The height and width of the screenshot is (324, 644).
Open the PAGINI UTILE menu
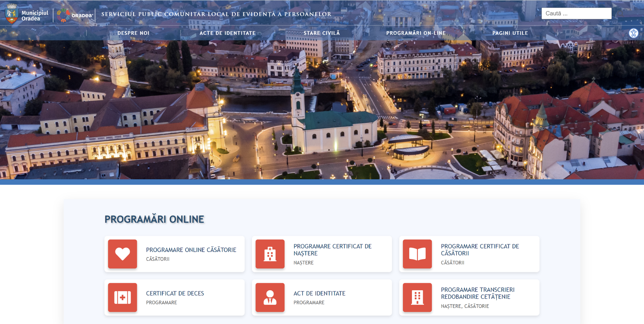coord(510,33)
